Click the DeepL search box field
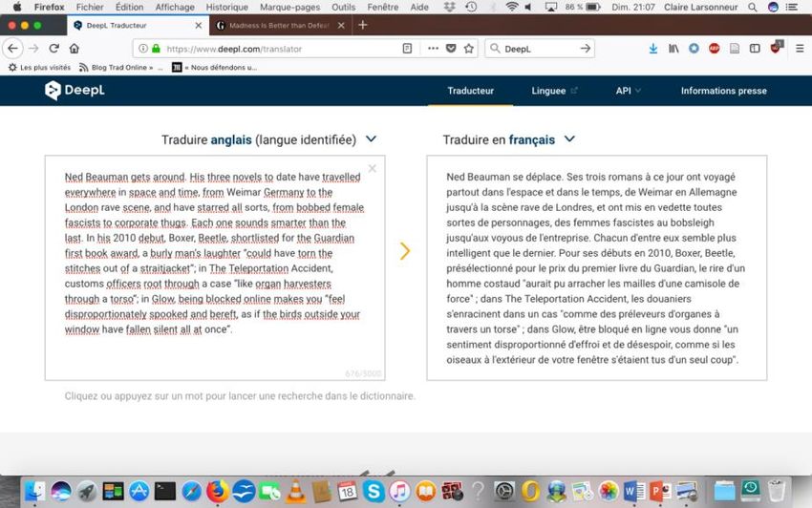The width and height of the screenshot is (812, 508). click(x=539, y=49)
